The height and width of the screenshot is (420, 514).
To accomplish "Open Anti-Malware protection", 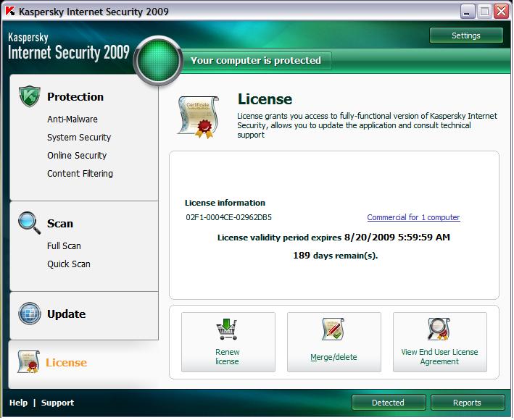I will 72,119.
